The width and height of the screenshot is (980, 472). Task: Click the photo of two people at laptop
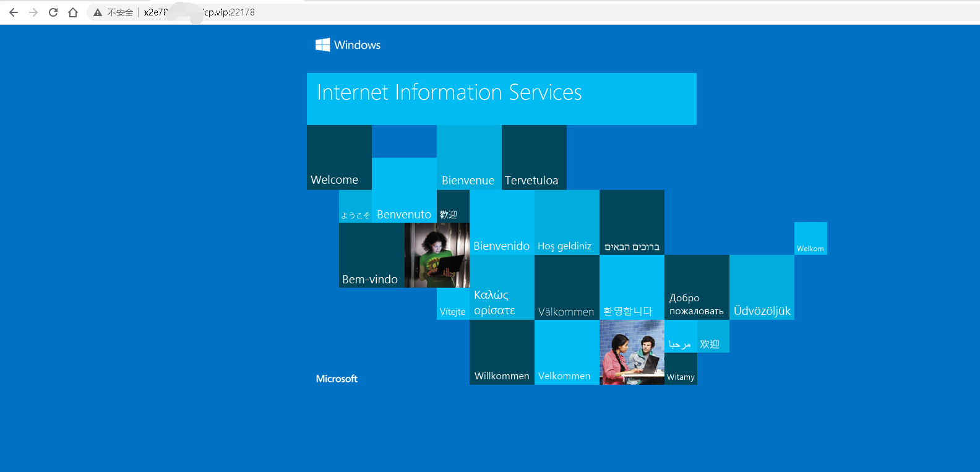pos(632,352)
